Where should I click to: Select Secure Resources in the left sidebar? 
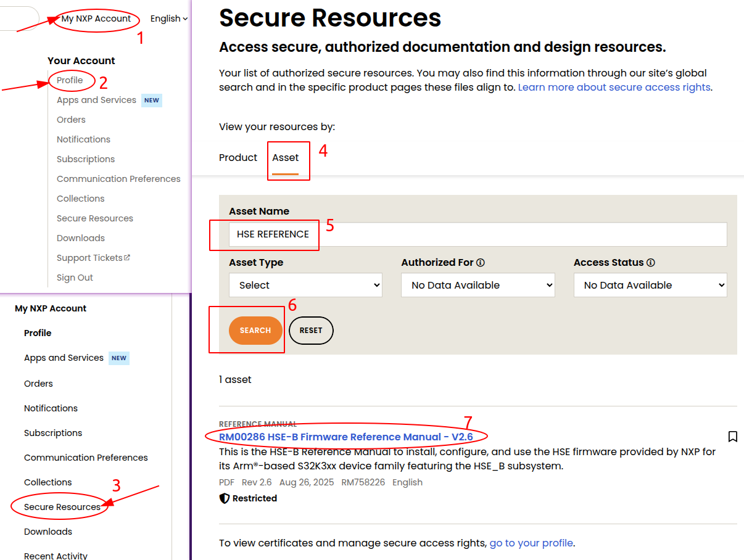[62, 507]
